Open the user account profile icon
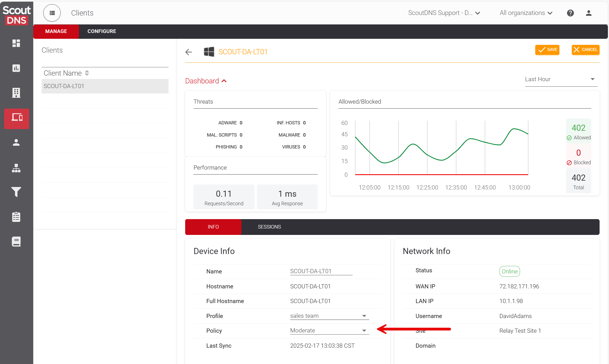 click(x=589, y=13)
